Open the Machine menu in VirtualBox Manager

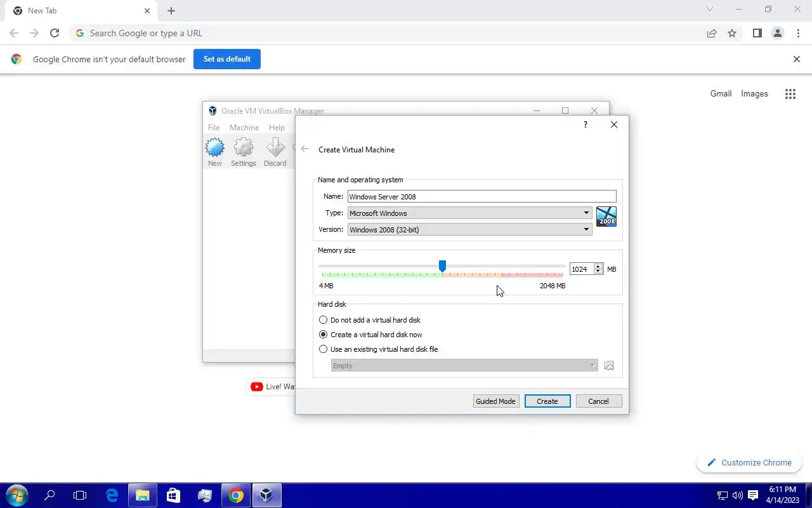(x=244, y=128)
